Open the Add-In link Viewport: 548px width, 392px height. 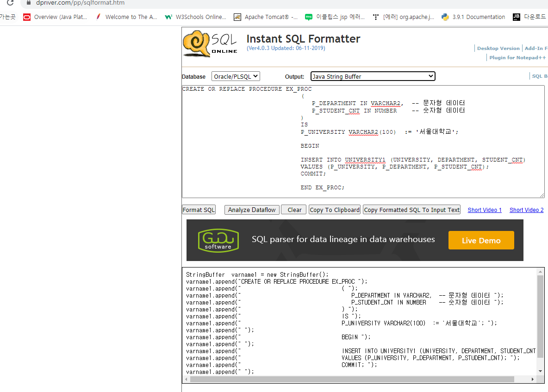(x=536, y=48)
